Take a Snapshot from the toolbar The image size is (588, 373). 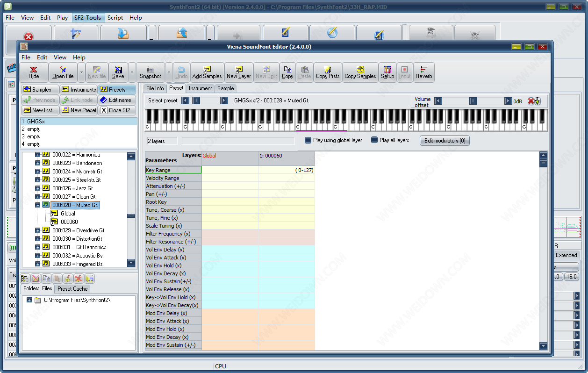pos(151,72)
